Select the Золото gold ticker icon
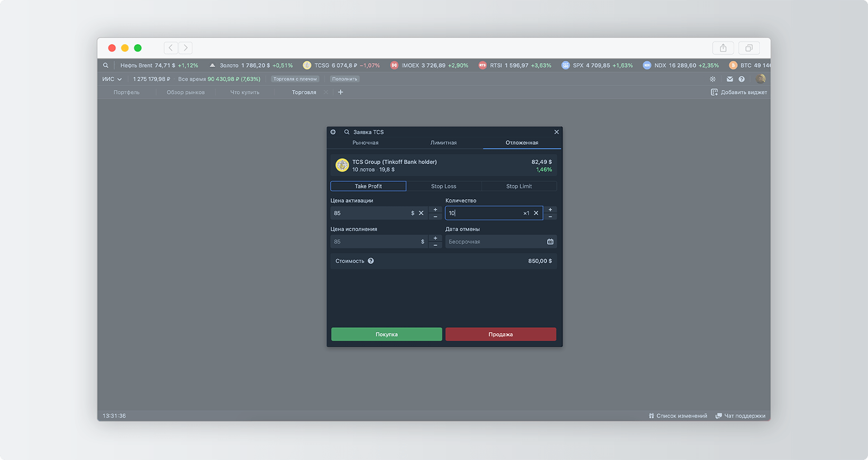The height and width of the screenshot is (460, 868). pyautogui.click(x=212, y=65)
